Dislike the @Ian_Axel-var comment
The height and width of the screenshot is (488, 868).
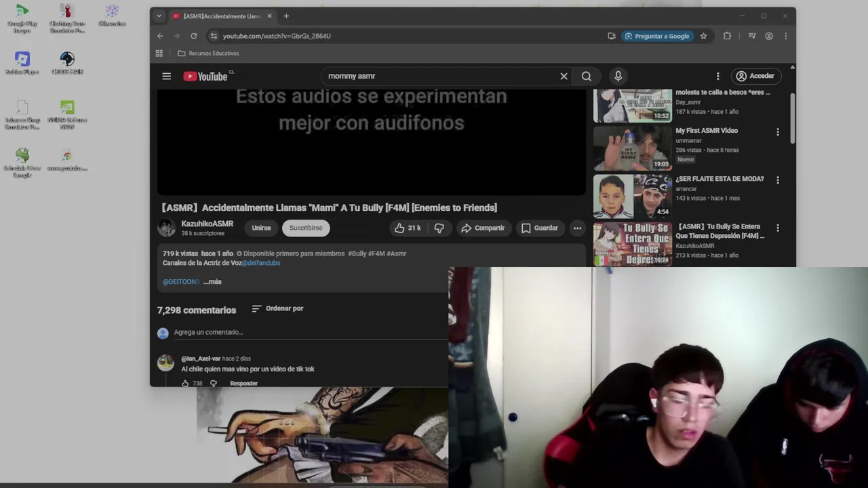[x=213, y=384]
